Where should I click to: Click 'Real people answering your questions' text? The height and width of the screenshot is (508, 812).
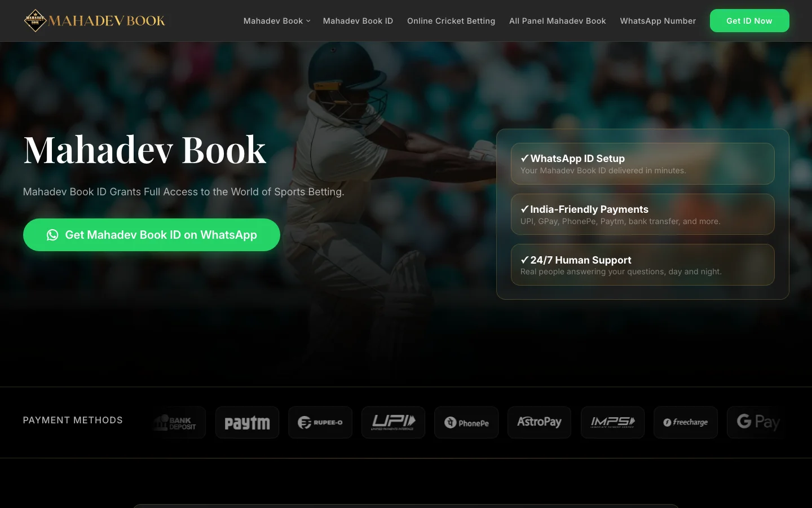tap(621, 271)
